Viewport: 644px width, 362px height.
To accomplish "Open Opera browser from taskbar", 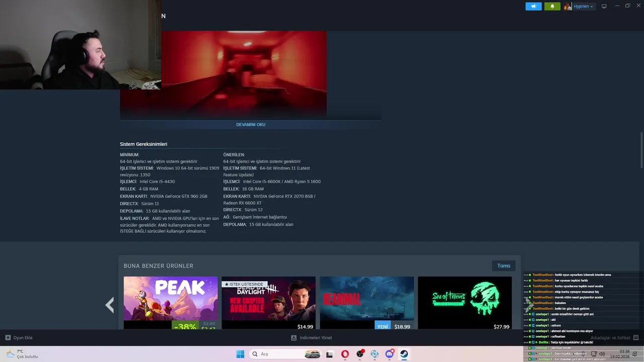I will point(345,354).
